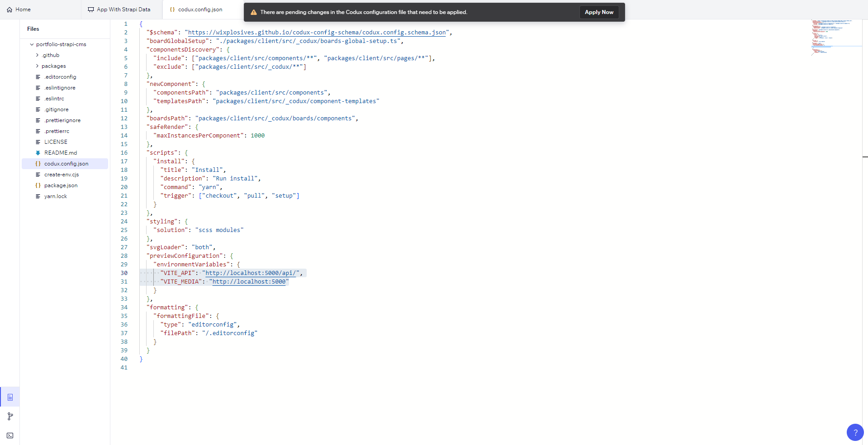Select codux.config.json in the file tree
Viewport: 868px width, 445px height.
click(65, 164)
